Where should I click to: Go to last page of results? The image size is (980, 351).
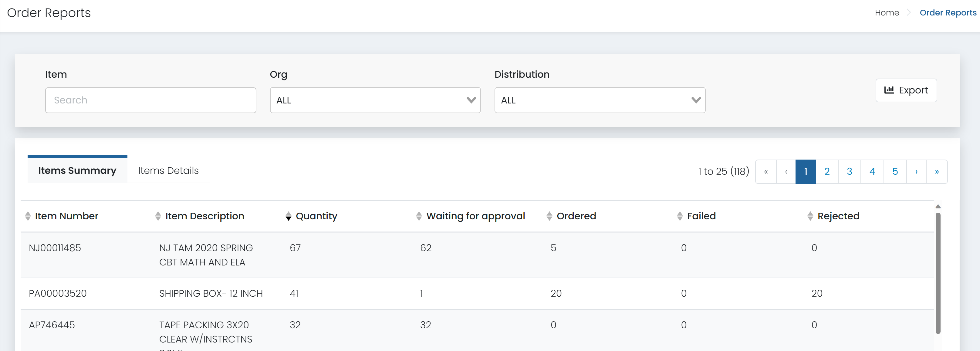coord(937,171)
